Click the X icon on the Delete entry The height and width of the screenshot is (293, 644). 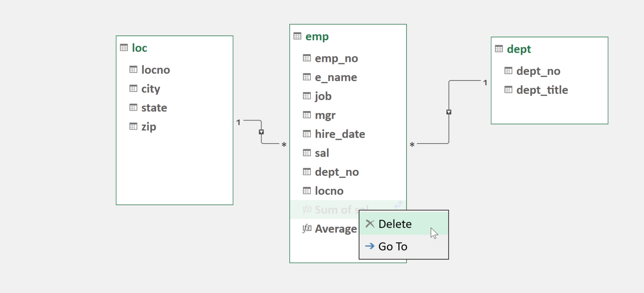(370, 224)
